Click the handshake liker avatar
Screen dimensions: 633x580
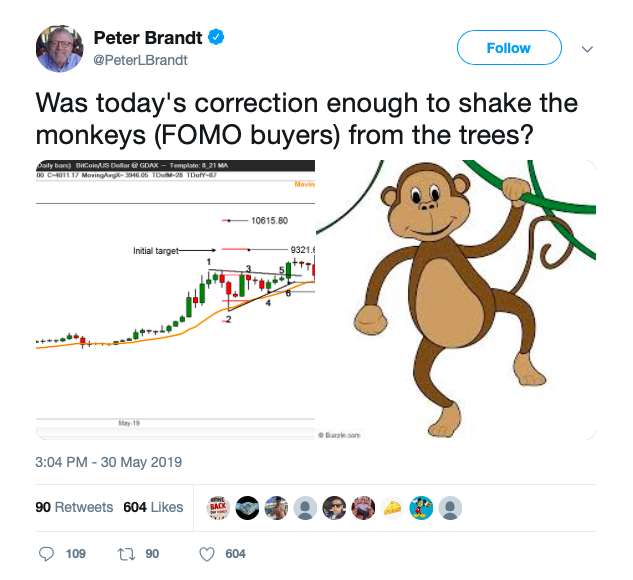[x=247, y=508]
